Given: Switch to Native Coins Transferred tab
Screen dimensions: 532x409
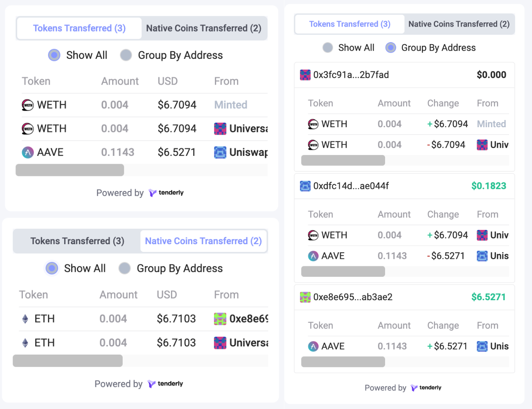Looking at the screenshot, I should 204,28.
